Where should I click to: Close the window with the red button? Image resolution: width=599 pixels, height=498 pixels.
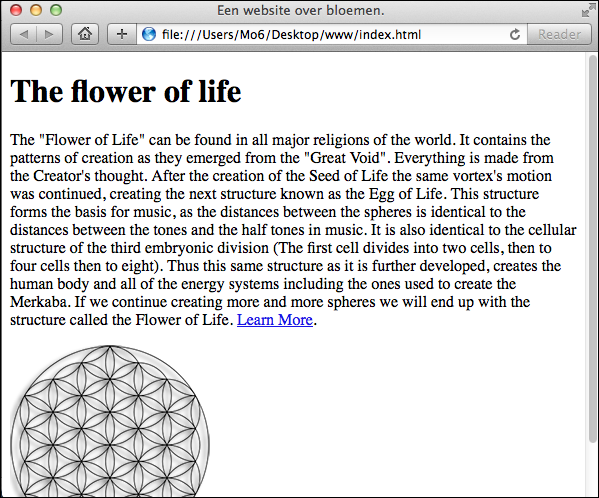[16, 10]
